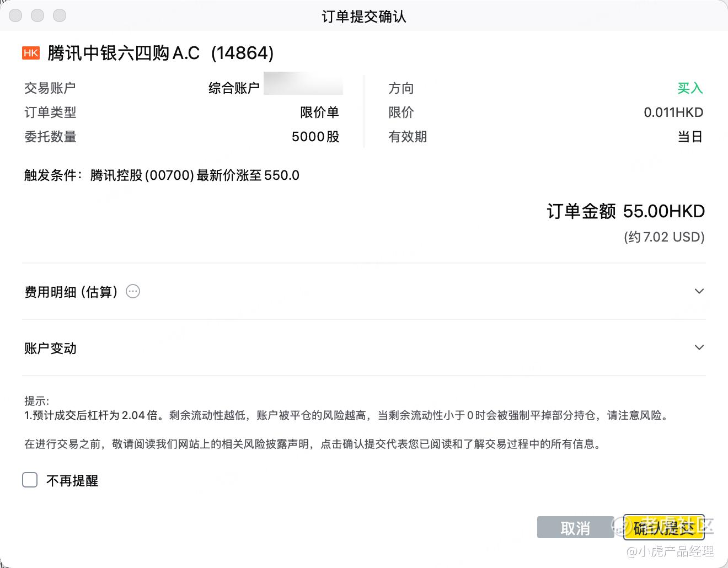Click the validity value 当日

click(690, 137)
